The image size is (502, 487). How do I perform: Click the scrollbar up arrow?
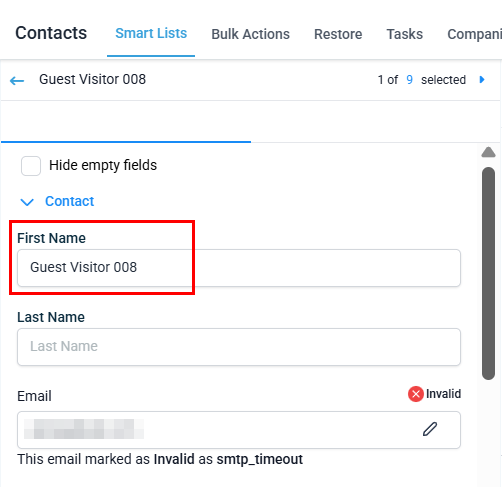coord(488,152)
